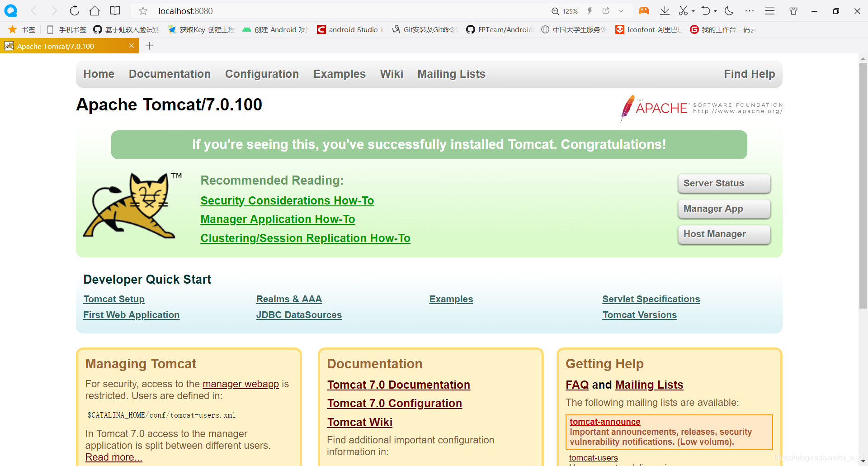Open the Documentation nav item
Image resolution: width=868 pixels, height=466 pixels.
pos(170,74)
